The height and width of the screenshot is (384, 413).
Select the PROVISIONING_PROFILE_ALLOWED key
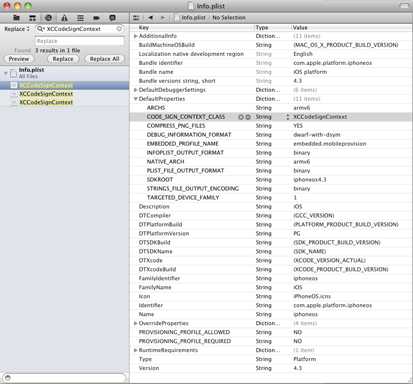coord(184,333)
